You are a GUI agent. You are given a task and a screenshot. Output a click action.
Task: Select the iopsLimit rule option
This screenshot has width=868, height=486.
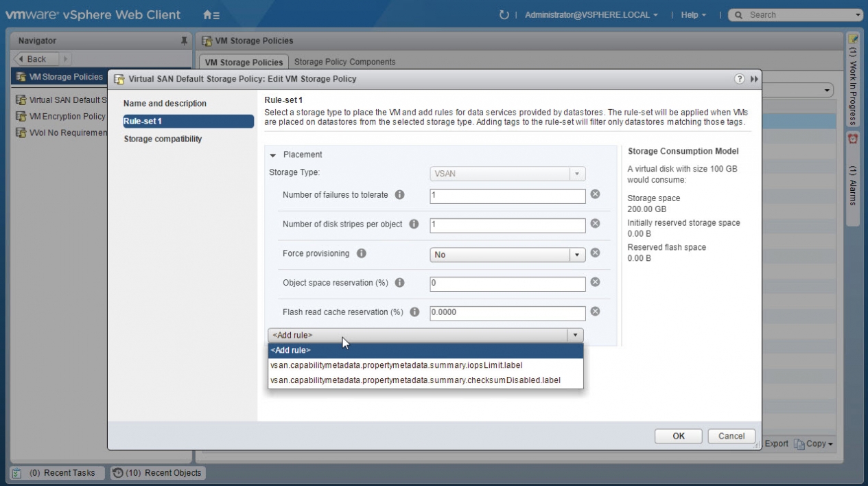point(397,365)
